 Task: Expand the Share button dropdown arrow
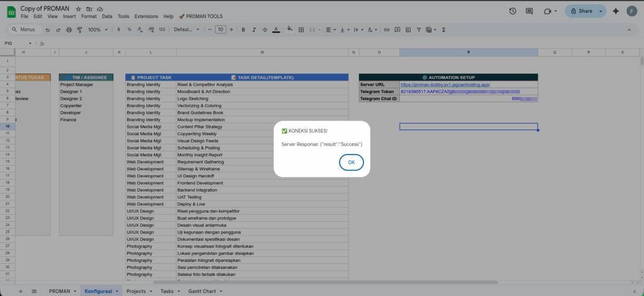[x=601, y=11]
